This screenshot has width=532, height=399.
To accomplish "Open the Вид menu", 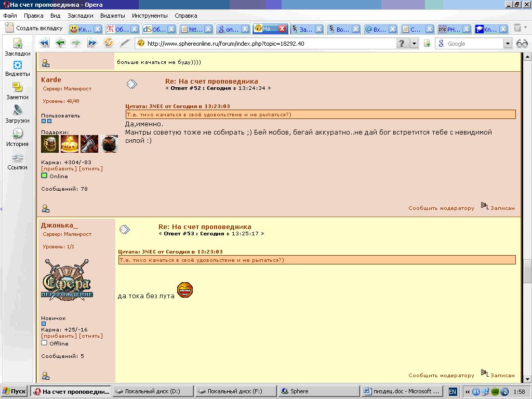I will 55,16.
